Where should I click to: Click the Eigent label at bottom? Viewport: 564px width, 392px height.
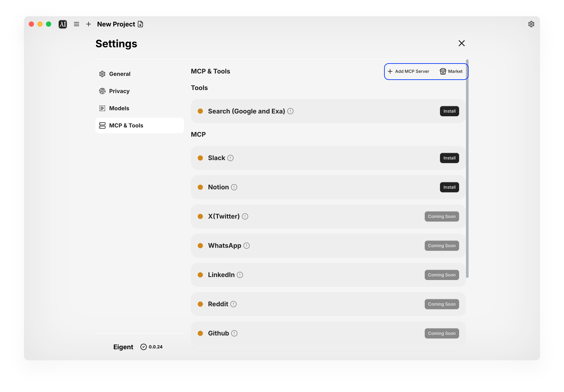point(123,347)
